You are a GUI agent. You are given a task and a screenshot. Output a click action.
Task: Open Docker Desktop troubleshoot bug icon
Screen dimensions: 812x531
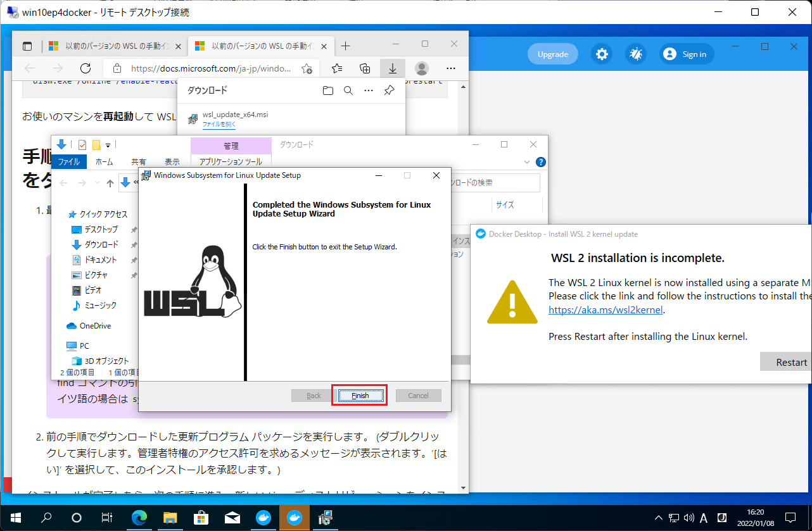coord(635,54)
